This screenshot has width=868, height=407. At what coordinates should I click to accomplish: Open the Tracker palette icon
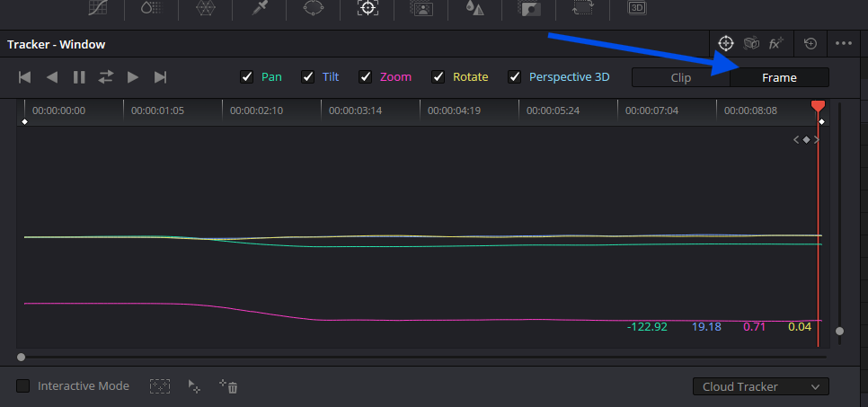click(x=368, y=8)
